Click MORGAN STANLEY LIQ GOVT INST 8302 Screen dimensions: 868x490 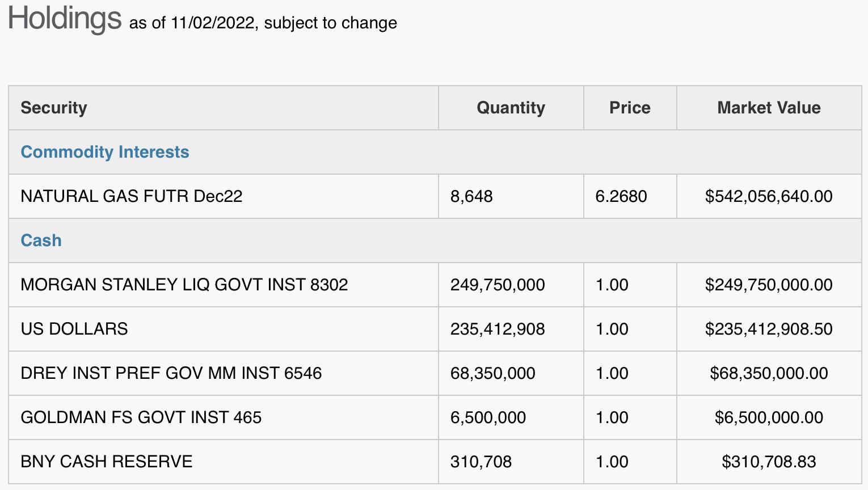184,285
